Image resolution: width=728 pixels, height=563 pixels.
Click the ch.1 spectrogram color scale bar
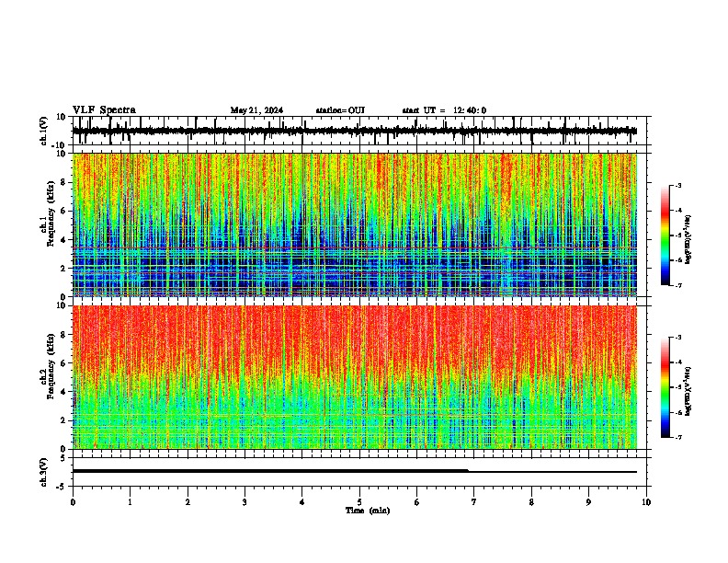[665, 236]
